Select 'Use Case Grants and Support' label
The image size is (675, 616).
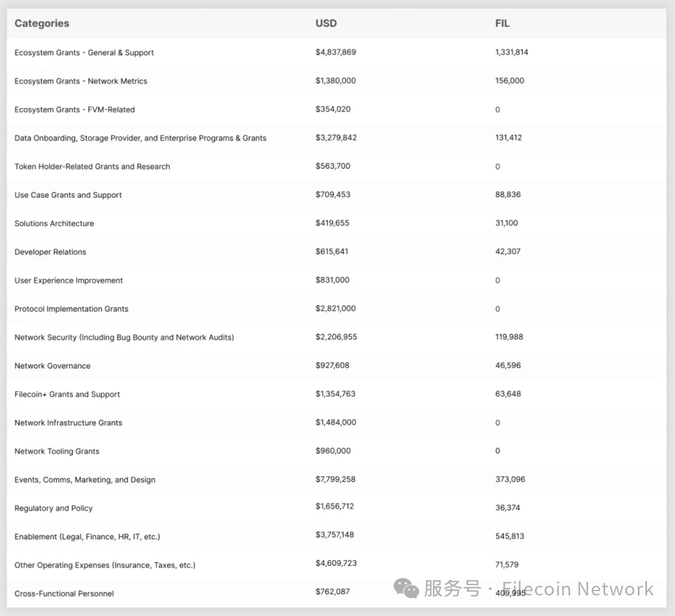click(x=68, y=195)
